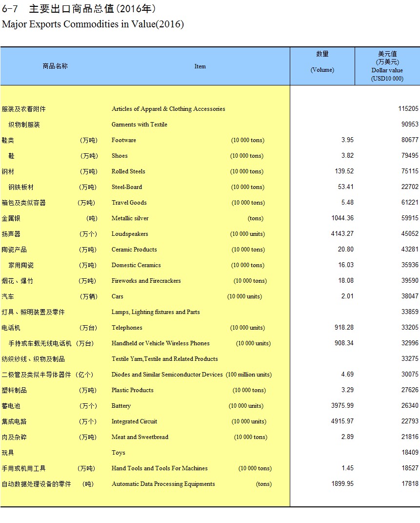
Task: Click the volume 918.28
Action: 344,328
